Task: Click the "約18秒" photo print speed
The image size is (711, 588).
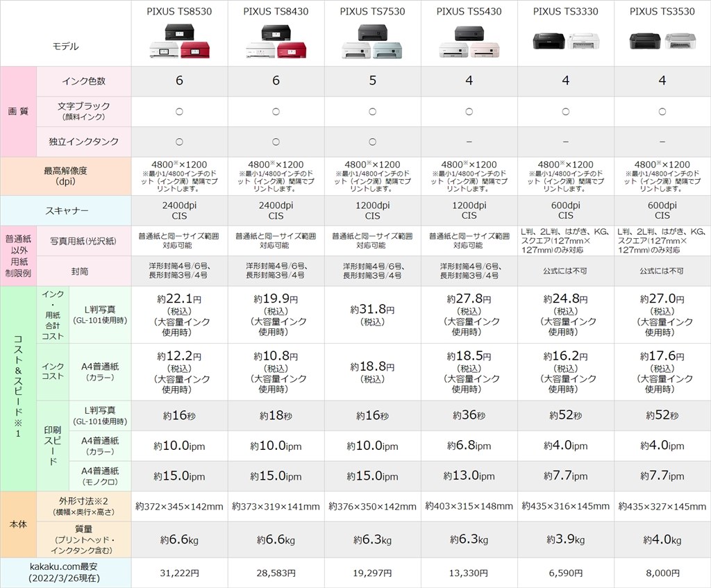Action: point(276,415)
